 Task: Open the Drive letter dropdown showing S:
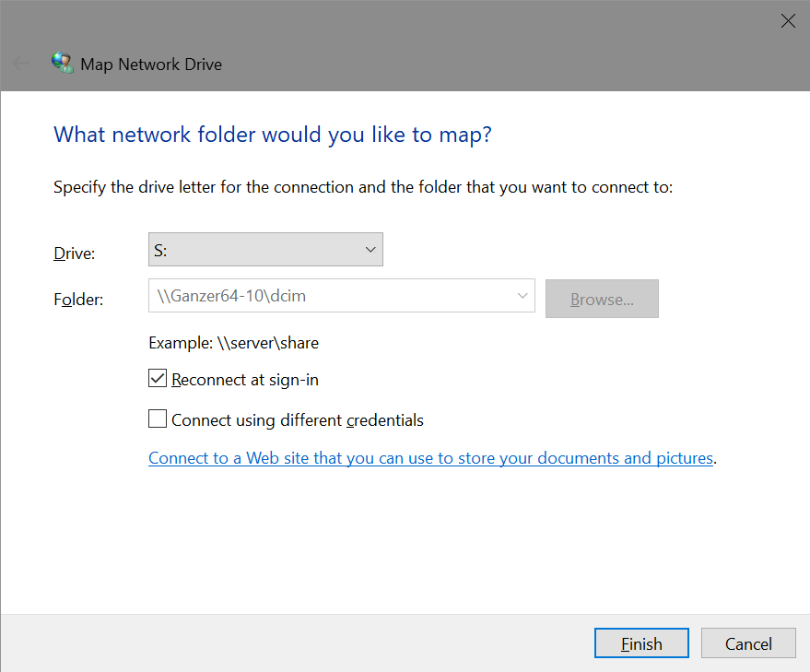(264, 250)
